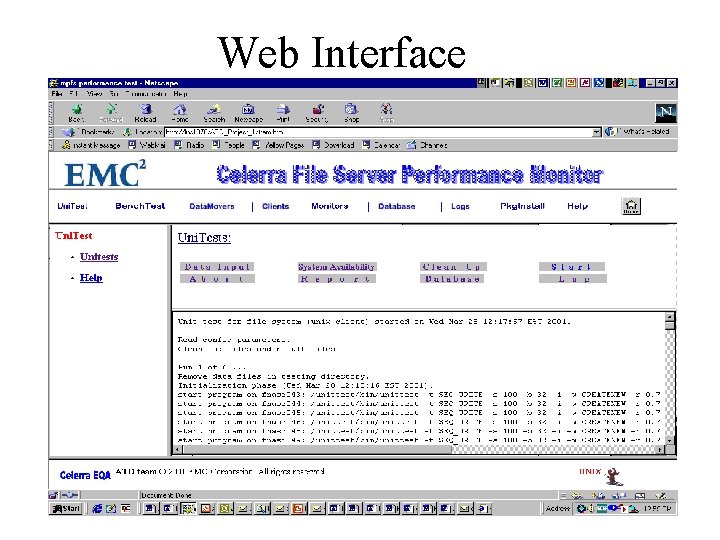The image size is (720, 540).
Task: Click the Help sidebar link
Action: pyautogui.click(x=91, y=278)
